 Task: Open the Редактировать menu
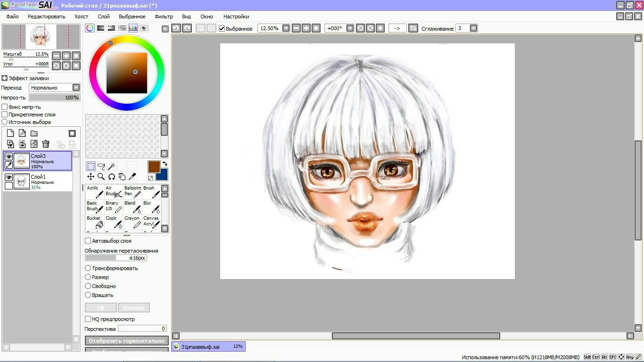[x=47, y=16]
